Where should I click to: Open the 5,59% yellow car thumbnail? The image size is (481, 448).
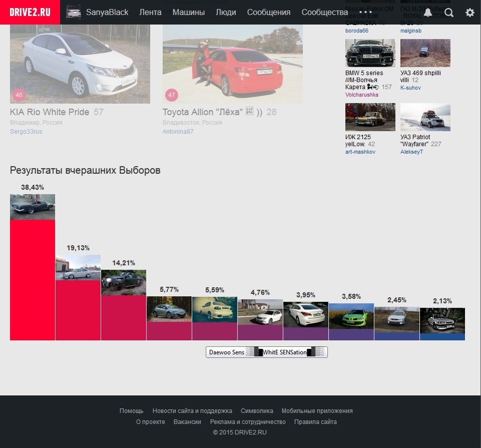click(215, 310)
